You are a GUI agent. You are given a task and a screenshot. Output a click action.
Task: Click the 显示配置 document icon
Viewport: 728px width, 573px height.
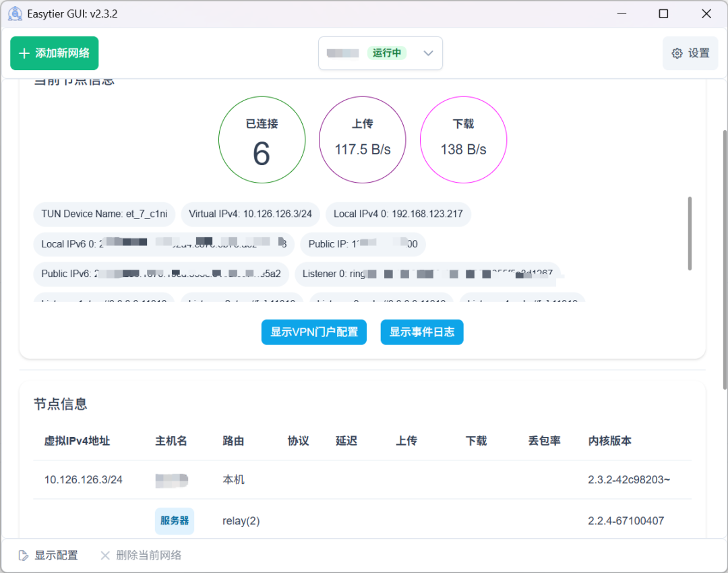pos(23,555)
